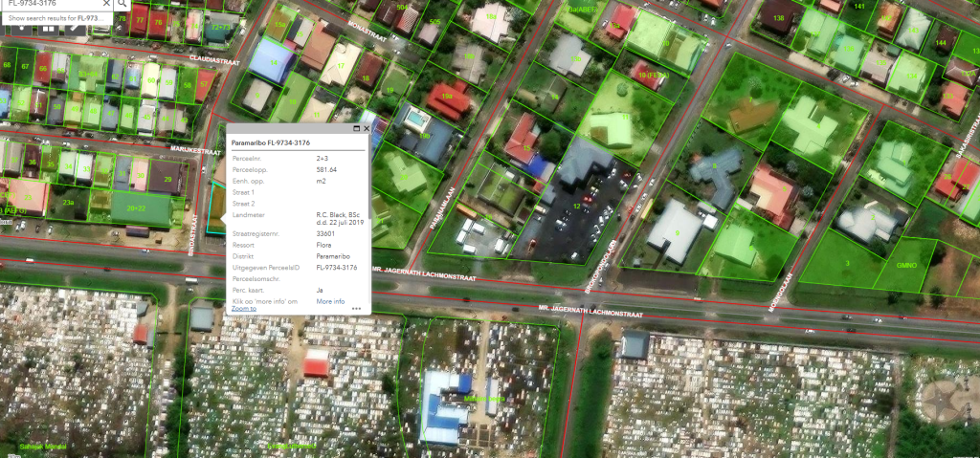Open the popup's three-dot actions menu

(356, 309)
